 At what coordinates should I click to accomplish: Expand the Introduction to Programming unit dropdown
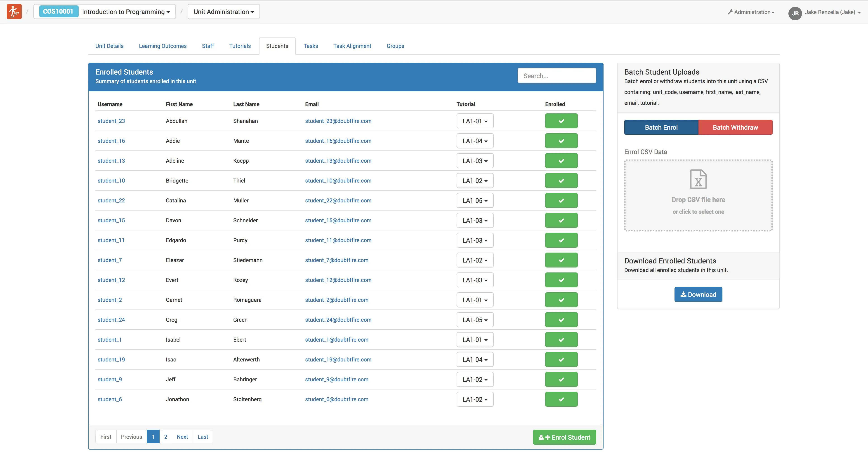point(125,12)
